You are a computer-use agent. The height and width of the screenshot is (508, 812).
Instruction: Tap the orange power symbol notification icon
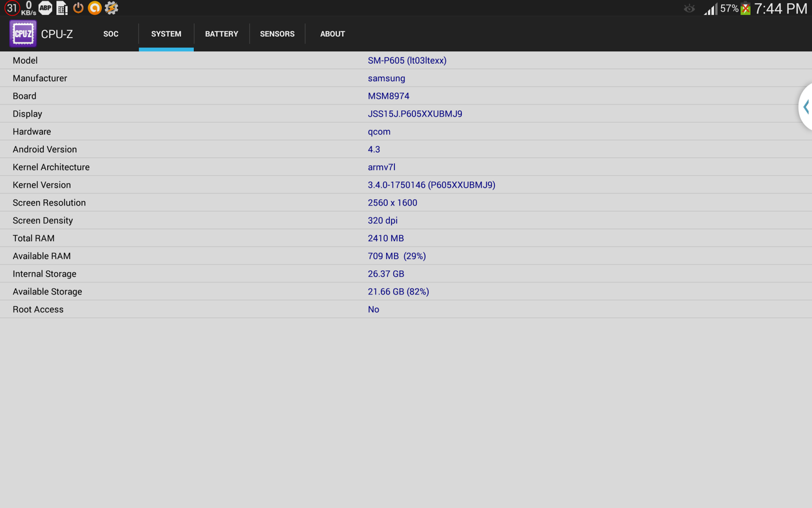coord(78,8)
